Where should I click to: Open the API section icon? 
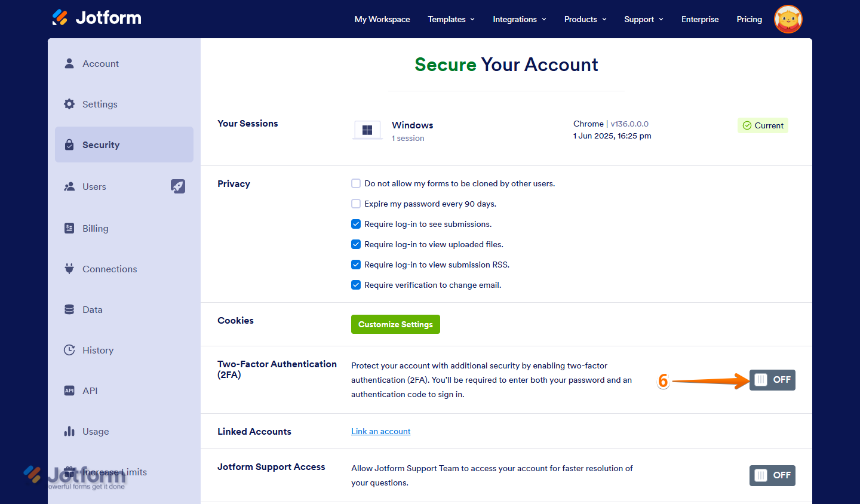coord(69,391)
